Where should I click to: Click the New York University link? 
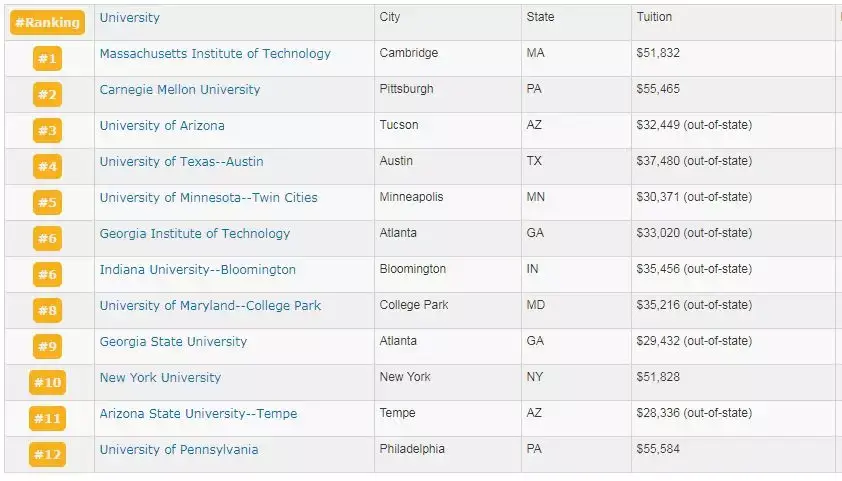click(160, 378)
